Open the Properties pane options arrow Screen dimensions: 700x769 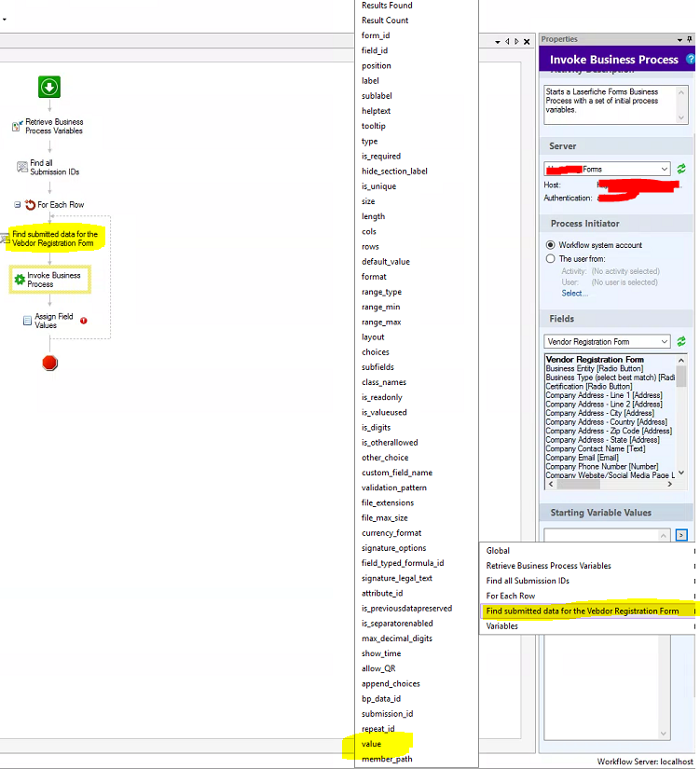click(x=679, y=40)
